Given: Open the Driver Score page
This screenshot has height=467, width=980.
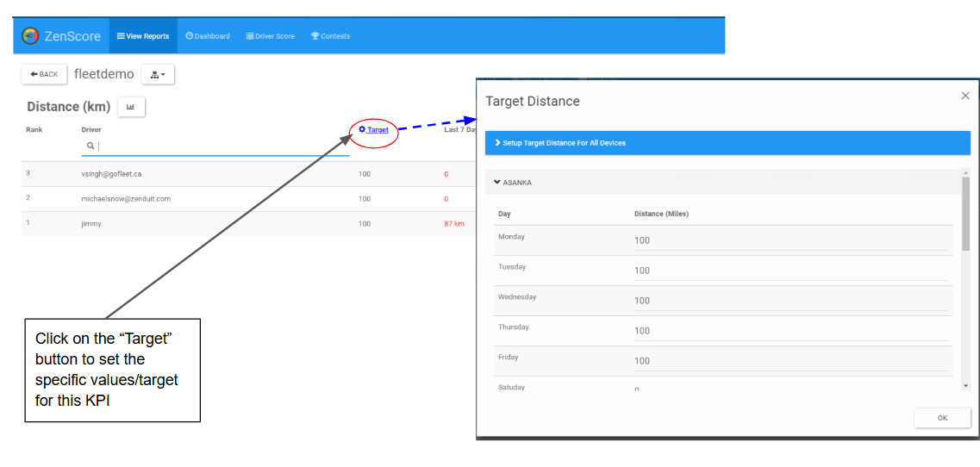Looking at the screenshot, I should (x=270, y=36).
